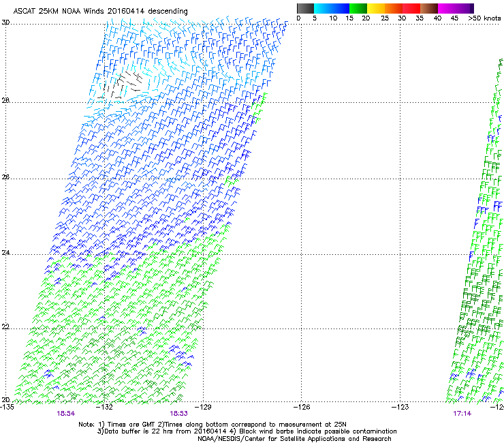The height and width of the screenshot is (443, 504).
Task: Click the gray 0-5 knots legend segment
Action: (305, 8)
